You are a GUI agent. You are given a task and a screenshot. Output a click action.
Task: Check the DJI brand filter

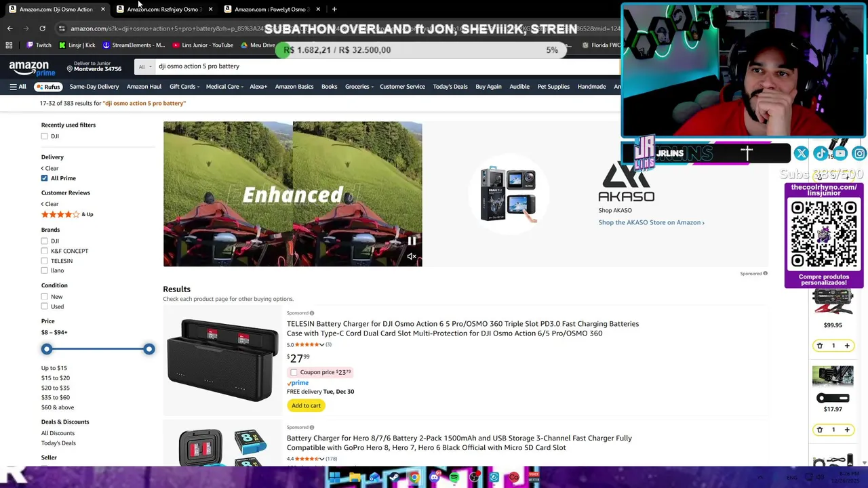pyautogui.click(x=44, y=241)
